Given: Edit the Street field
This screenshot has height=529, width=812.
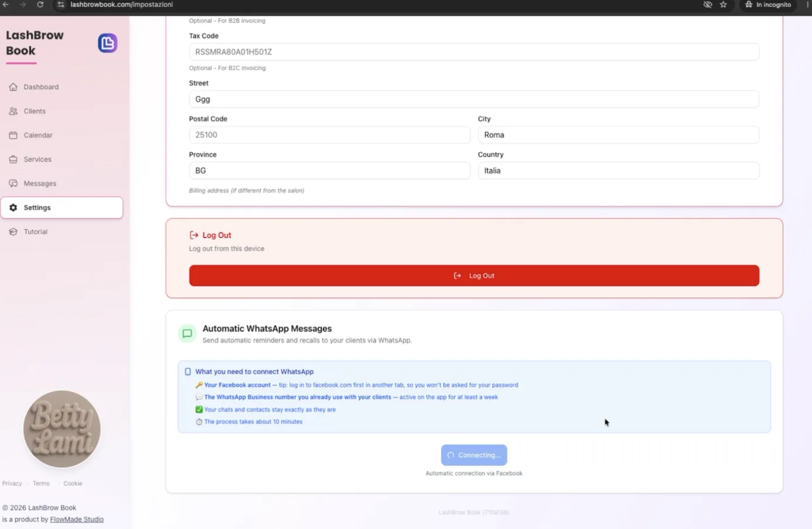Looking at the screenshot, I should pos(474,99).
